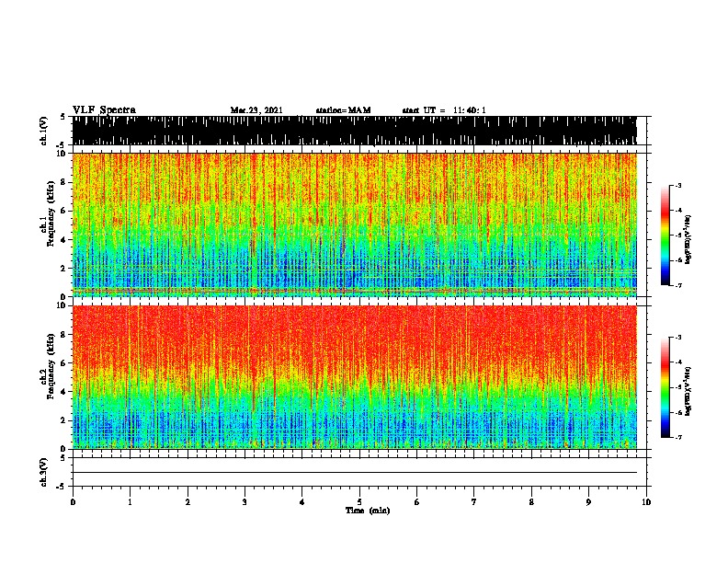Click the time axis tick label '5'
Viewport: 728px width, 563px height.
pos(359,501)
